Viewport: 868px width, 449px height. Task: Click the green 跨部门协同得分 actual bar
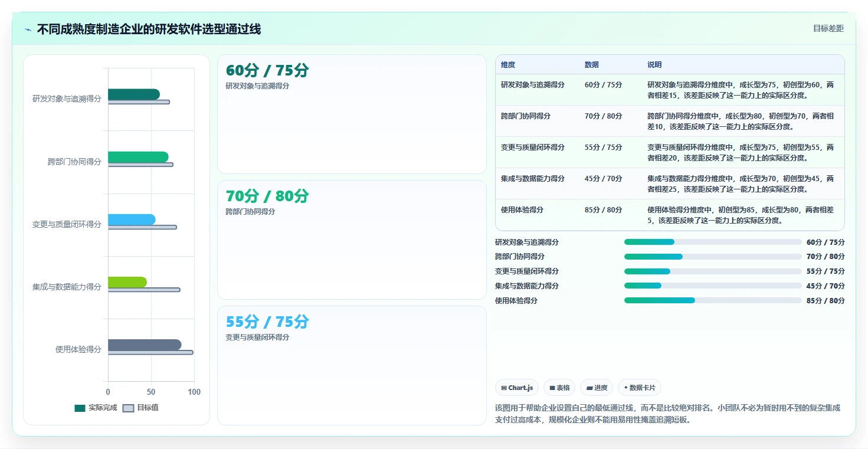click(138, 157)
